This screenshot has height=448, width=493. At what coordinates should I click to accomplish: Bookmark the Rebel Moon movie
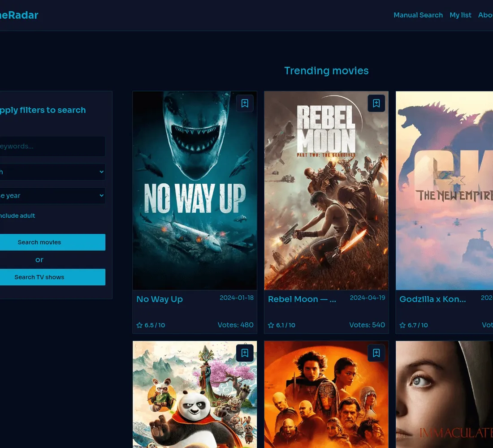click(376, 103)
